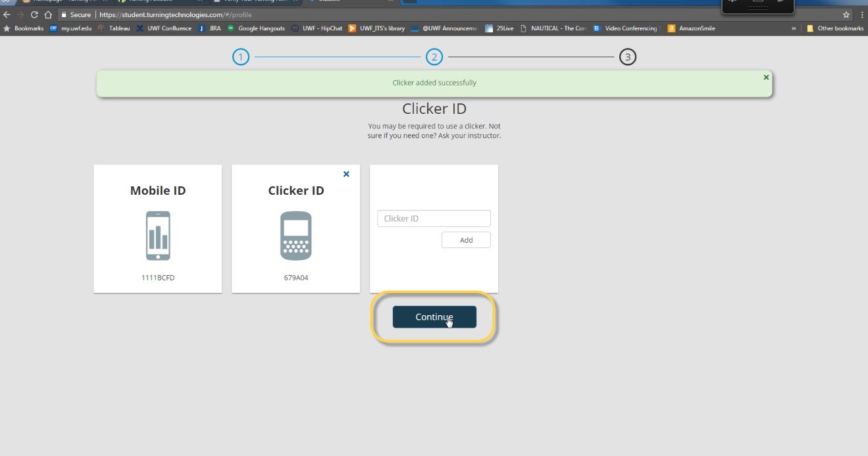Reload the page with refresh icon
The image size is (868, 456).
(x=34, y=14)
